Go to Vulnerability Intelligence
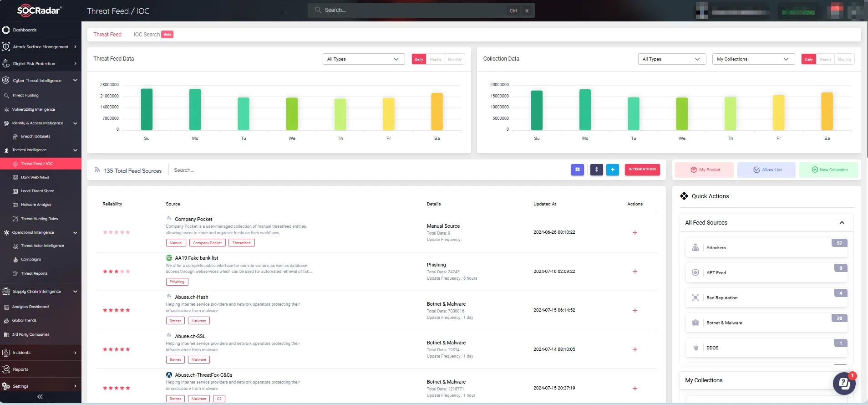Image resolution: width=868 pixels, height=405 pixels. [33, 109]
